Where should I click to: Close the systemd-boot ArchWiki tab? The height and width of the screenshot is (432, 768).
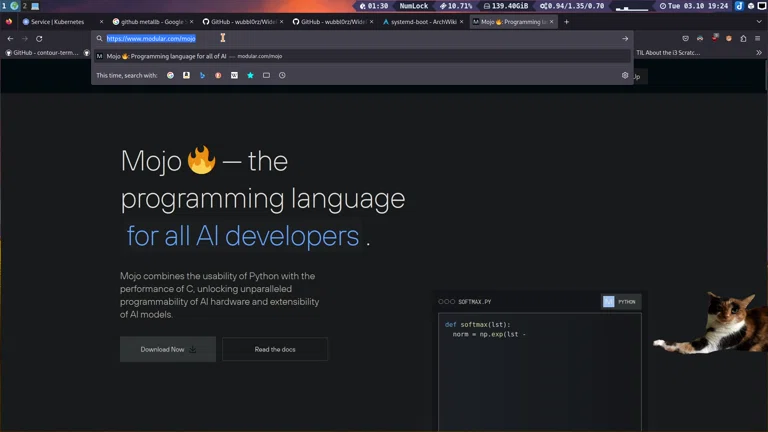click(461, 22)
